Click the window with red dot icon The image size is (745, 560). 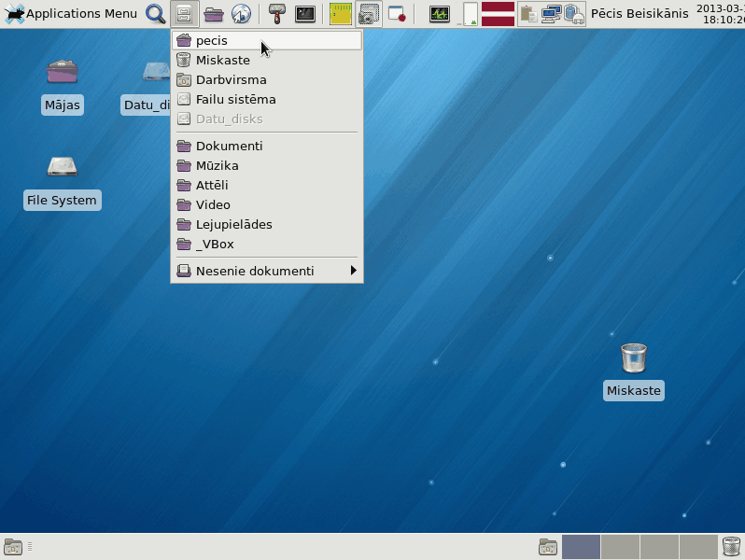click(x=397, y=14)
